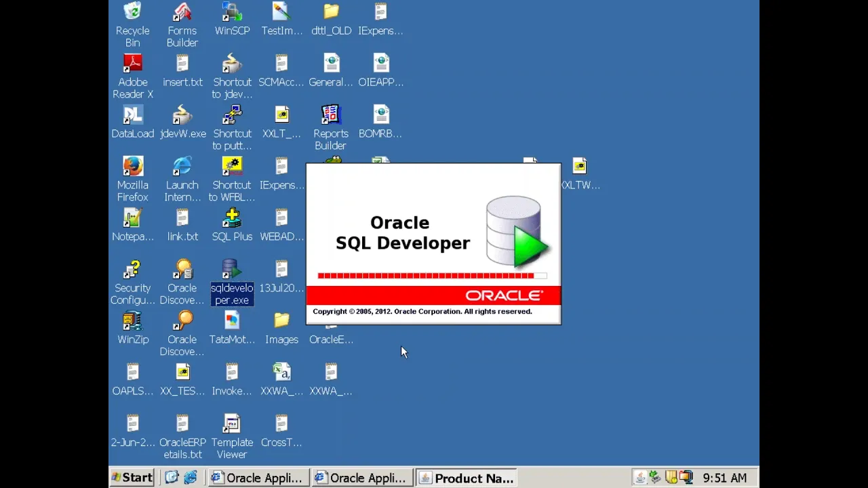Open Oracle Discoverer shortcut showing server icon

(x=182, y=283)
